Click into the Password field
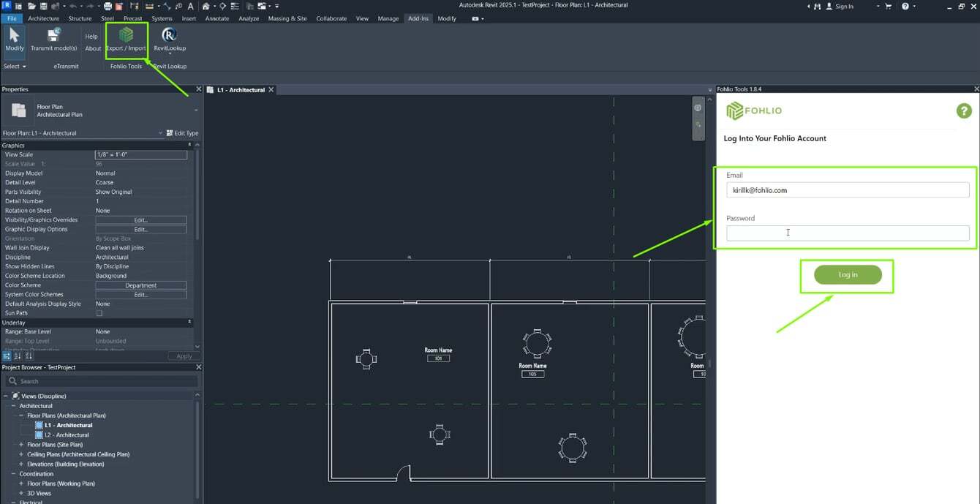Image resolution: width=980 pixels, height=504 pixels. (x=847, y=233)
